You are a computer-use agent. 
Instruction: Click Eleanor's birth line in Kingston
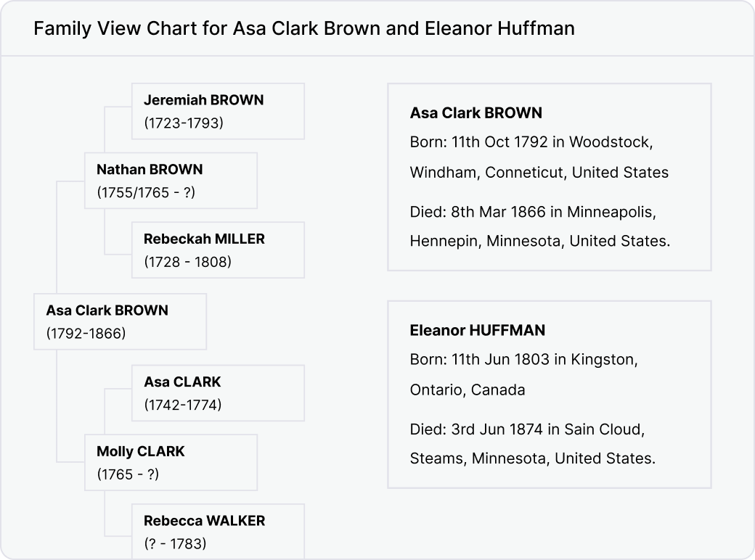click(524, 374)
